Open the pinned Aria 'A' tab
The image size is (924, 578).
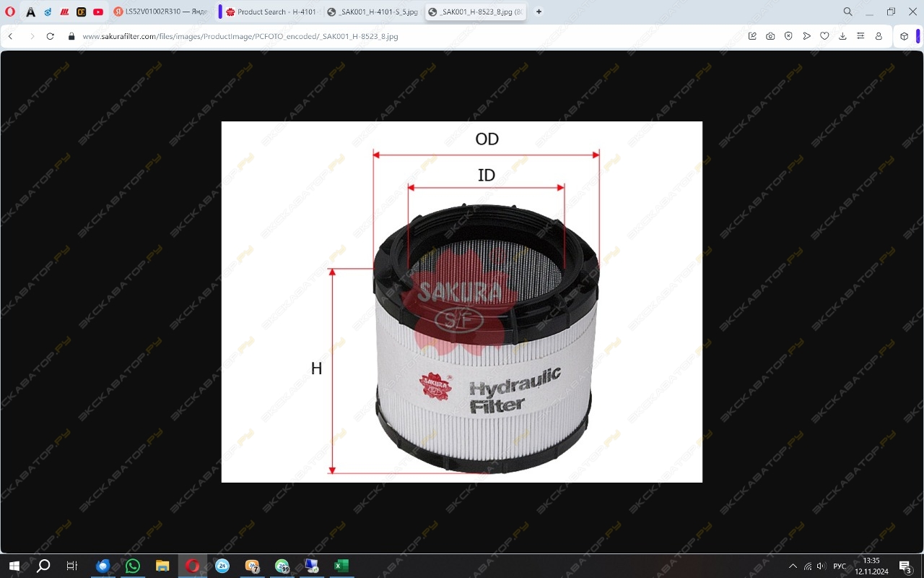coord(30,12)
